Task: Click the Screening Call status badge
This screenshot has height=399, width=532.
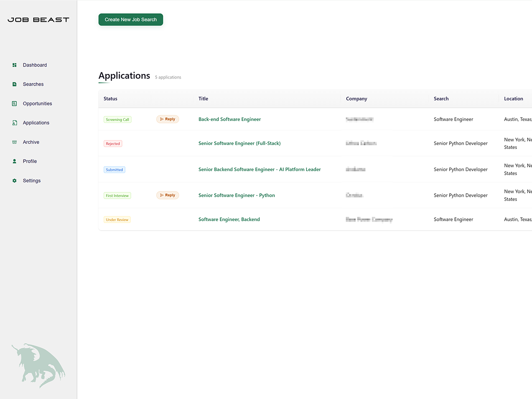Action: (117, 119)
